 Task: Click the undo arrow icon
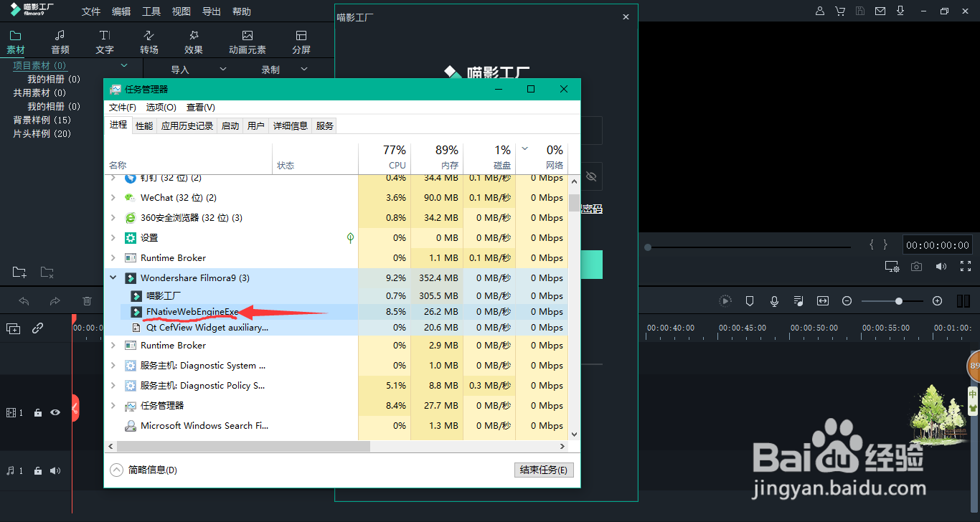tap(24, 301)
